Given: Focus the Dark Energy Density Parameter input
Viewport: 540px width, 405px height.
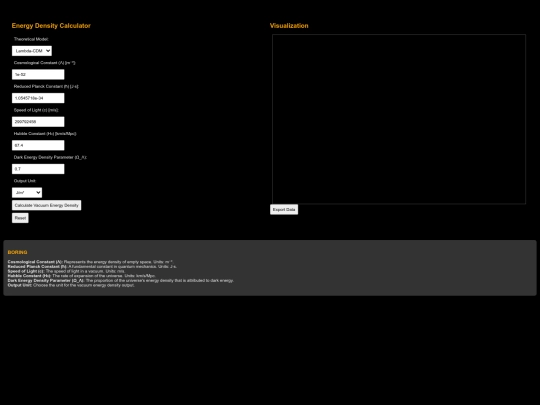Looking at the screenshot, I should 38,169.
